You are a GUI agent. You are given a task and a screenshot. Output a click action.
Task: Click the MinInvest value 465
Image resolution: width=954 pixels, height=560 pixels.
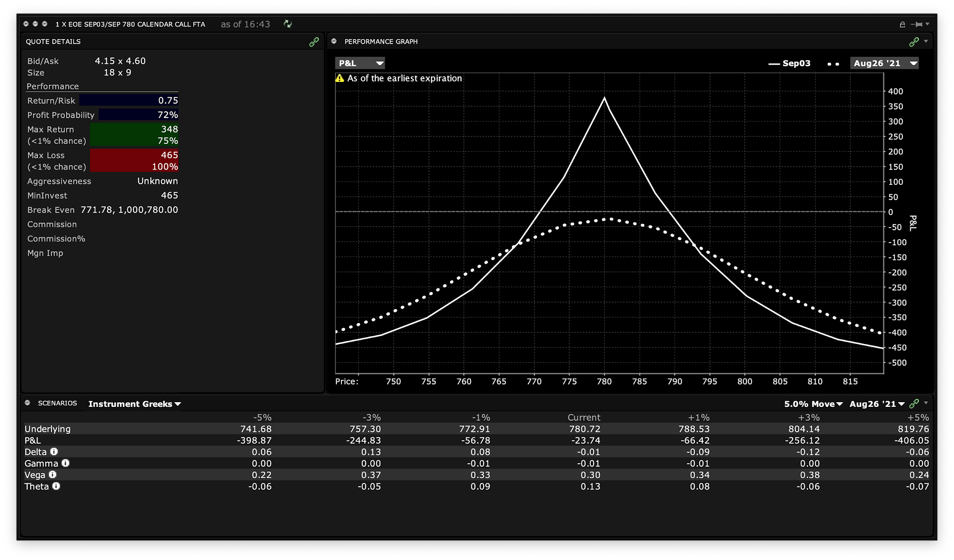(x=170, y=196)
